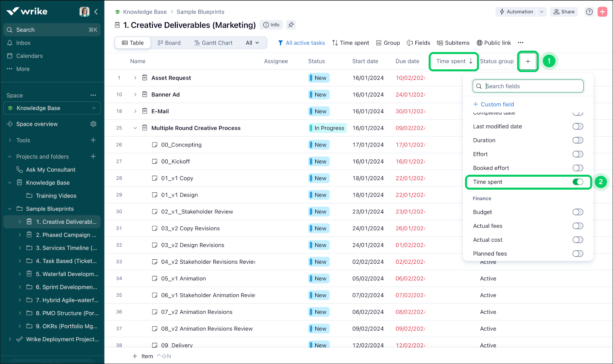Screen dimensions: 613x364
Task: Switch to the Board view tab
Action: click(x=169, y=43)
